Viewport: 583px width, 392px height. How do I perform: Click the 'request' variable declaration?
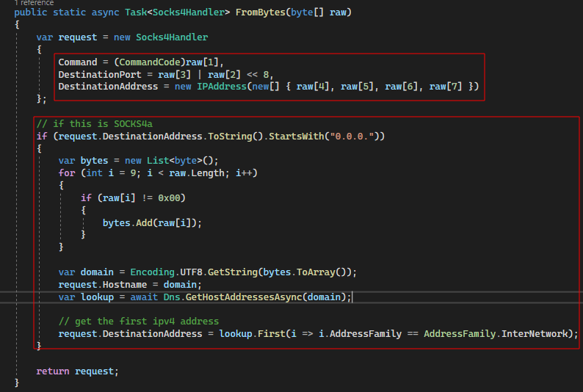click(77, 37)
